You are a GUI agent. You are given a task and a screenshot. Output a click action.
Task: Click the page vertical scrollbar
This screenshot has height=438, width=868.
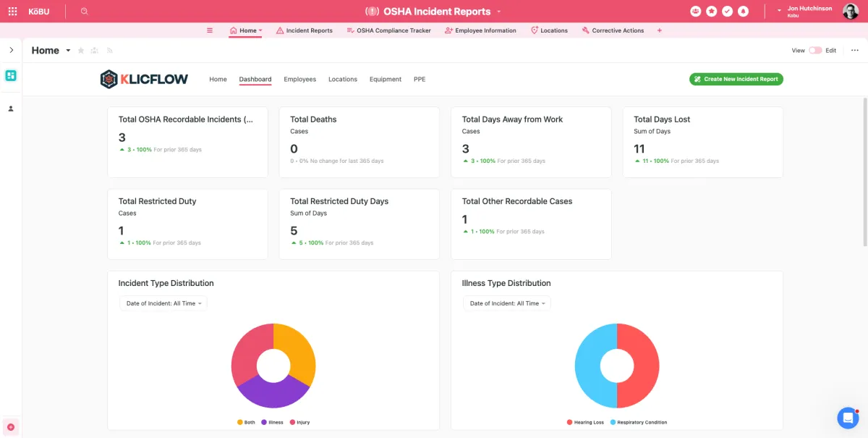(865, 172)
